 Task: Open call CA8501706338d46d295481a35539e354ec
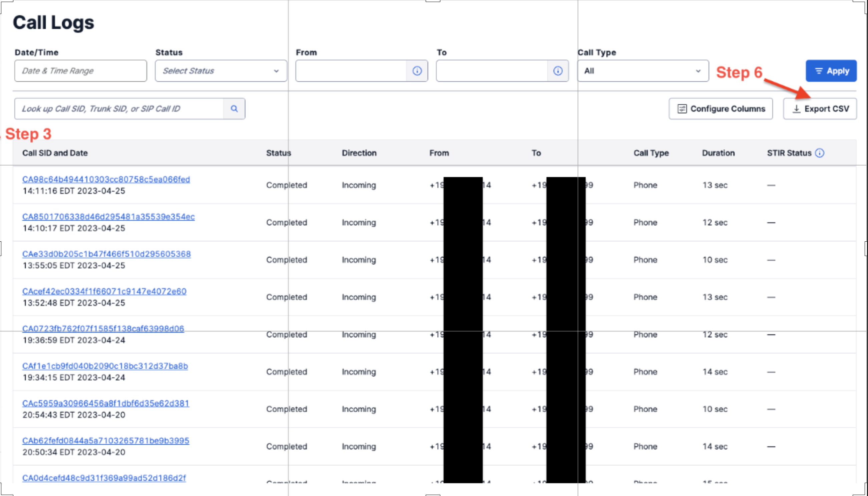[x=108, y=217]
